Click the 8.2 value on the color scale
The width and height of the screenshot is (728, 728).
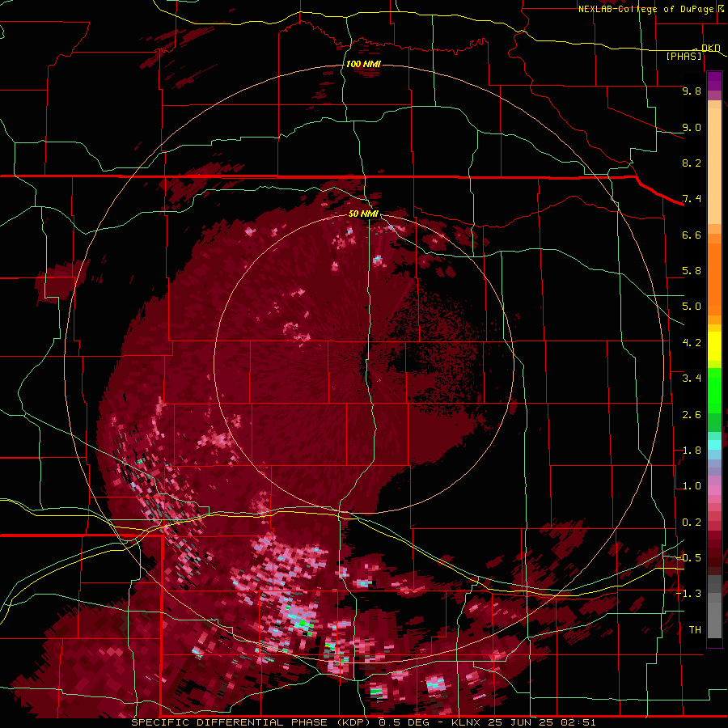692,163
